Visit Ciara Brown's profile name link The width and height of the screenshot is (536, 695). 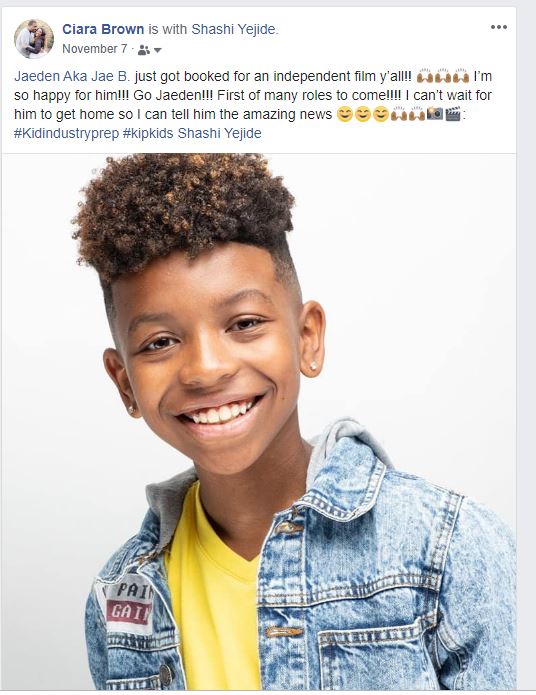103,29
